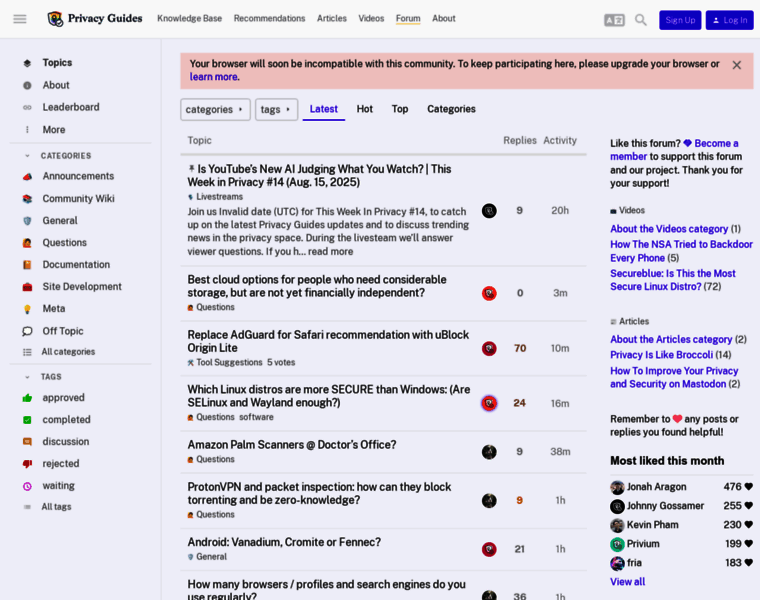Open Privium's avatar in most liked
The image size is (760, 600).
pos(617,544)
